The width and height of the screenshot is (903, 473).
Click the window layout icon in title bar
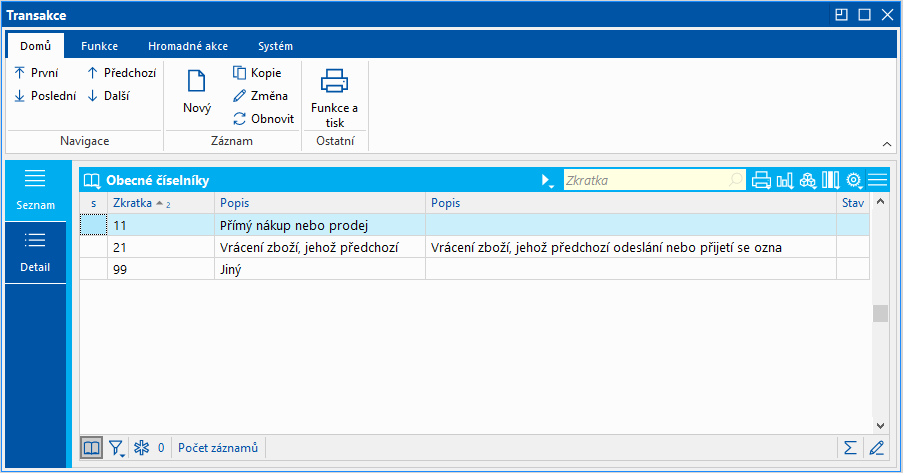[x=841, y=15]
